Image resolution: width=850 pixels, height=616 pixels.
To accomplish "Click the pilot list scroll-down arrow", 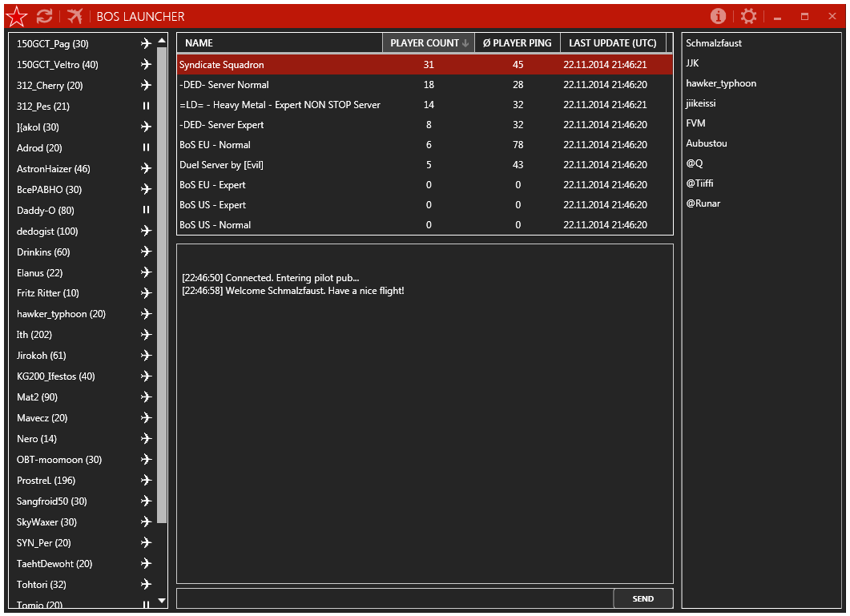I will click(162, 601).
